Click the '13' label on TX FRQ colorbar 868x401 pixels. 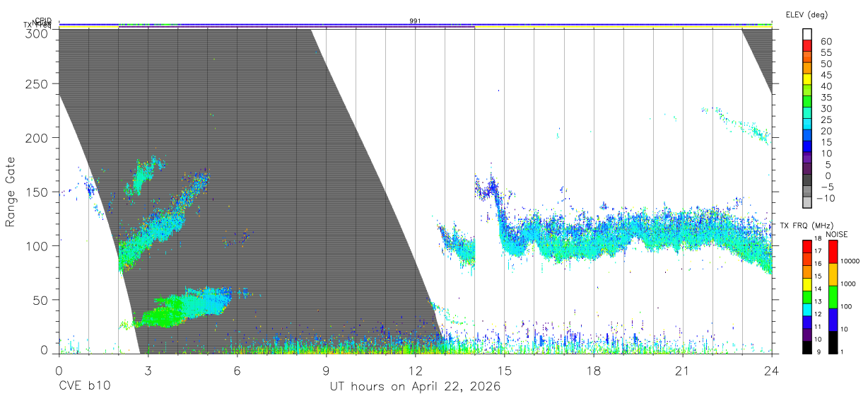818,302
